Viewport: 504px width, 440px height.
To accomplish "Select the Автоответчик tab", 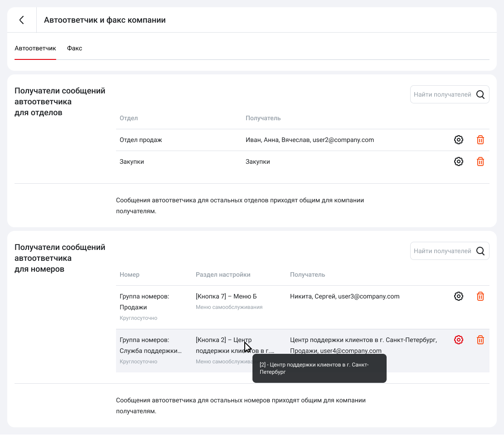I will (x=35, y=48).
